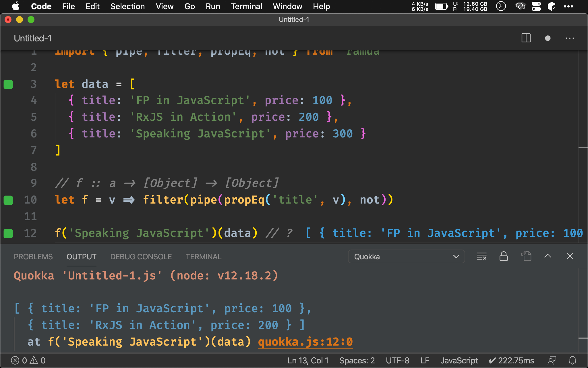Open the Selection menu
This screenshot has height=368, width=588.
click(x=127, y=6)
